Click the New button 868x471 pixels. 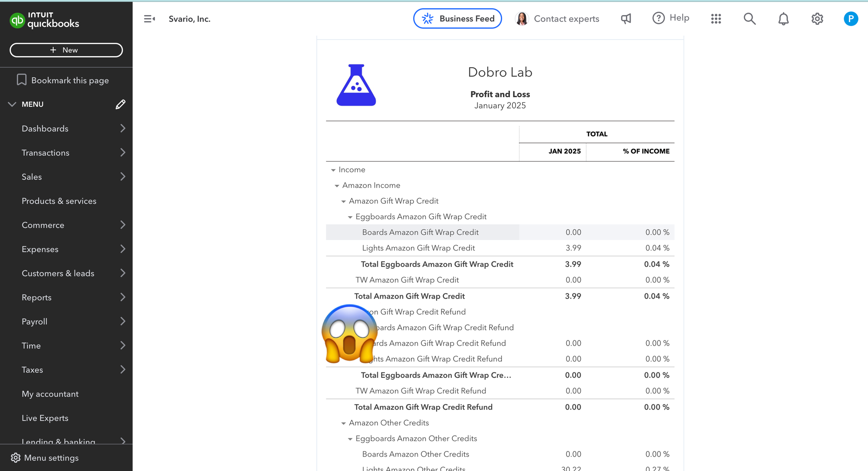click(66, 50)
